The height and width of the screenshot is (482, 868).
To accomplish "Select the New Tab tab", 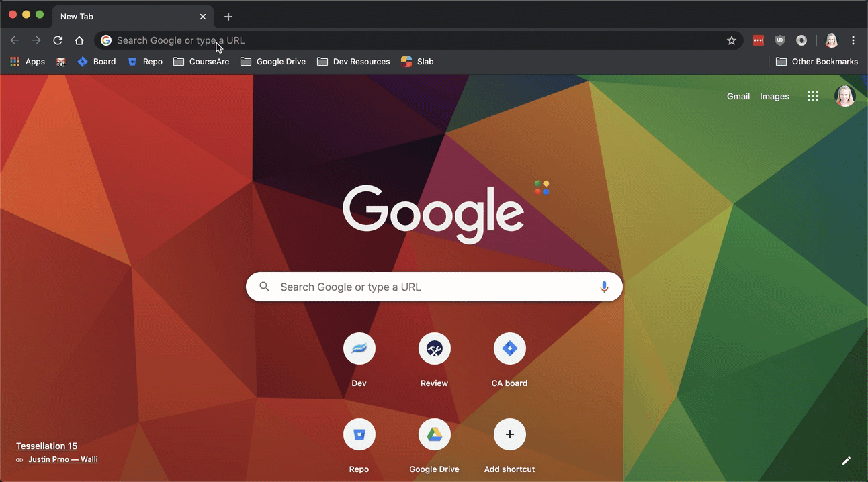I will (132, 17).
